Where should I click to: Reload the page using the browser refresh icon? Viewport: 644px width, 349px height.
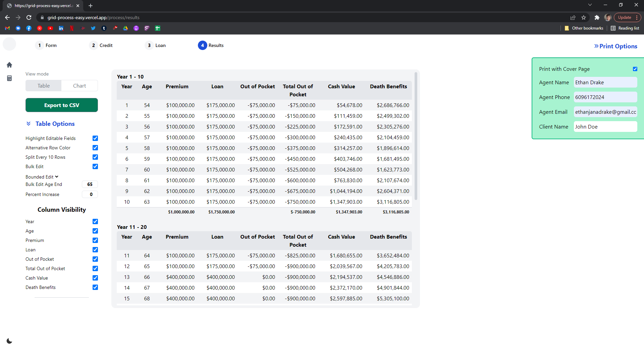click(x=29, y=17)
